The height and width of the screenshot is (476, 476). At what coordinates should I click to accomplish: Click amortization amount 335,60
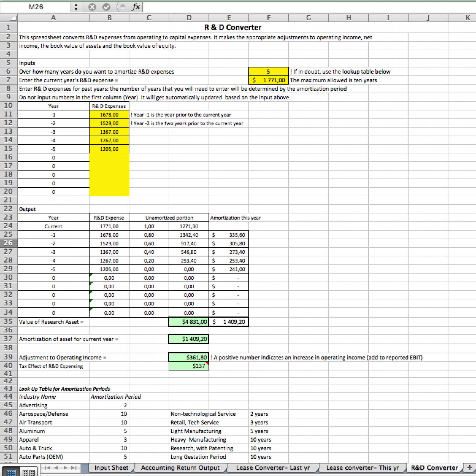[x=229, y=235]
